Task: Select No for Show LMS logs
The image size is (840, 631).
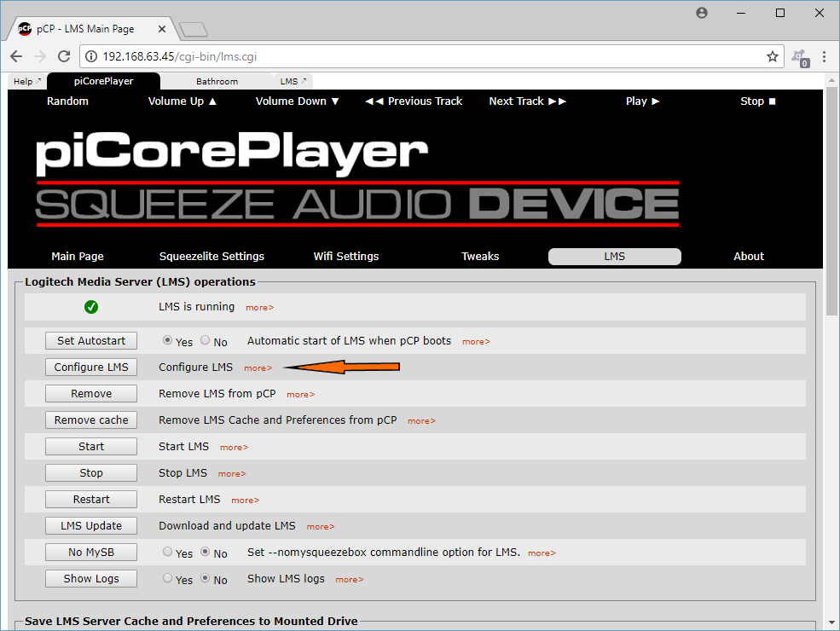Action: (206, 578)
